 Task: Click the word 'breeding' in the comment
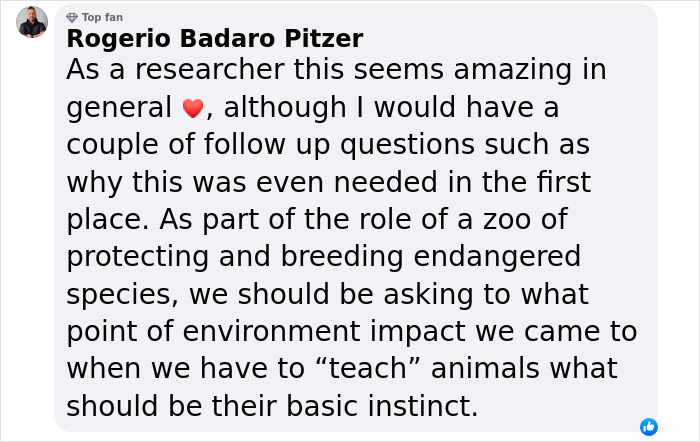coord(342,258)
